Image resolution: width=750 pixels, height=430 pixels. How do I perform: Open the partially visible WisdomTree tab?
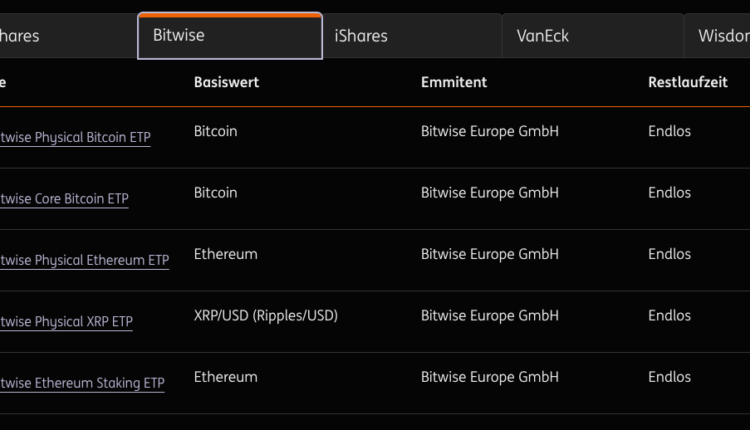coord(718,36)
